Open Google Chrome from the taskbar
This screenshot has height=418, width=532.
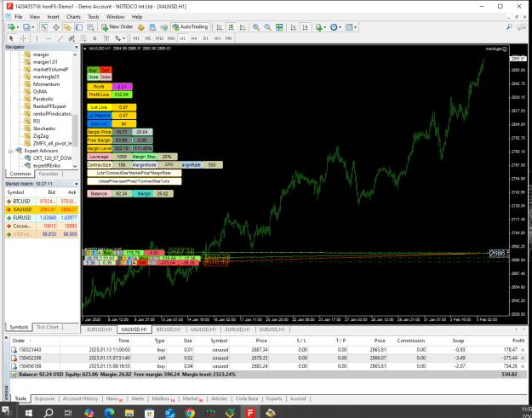[x=190, y=413]
